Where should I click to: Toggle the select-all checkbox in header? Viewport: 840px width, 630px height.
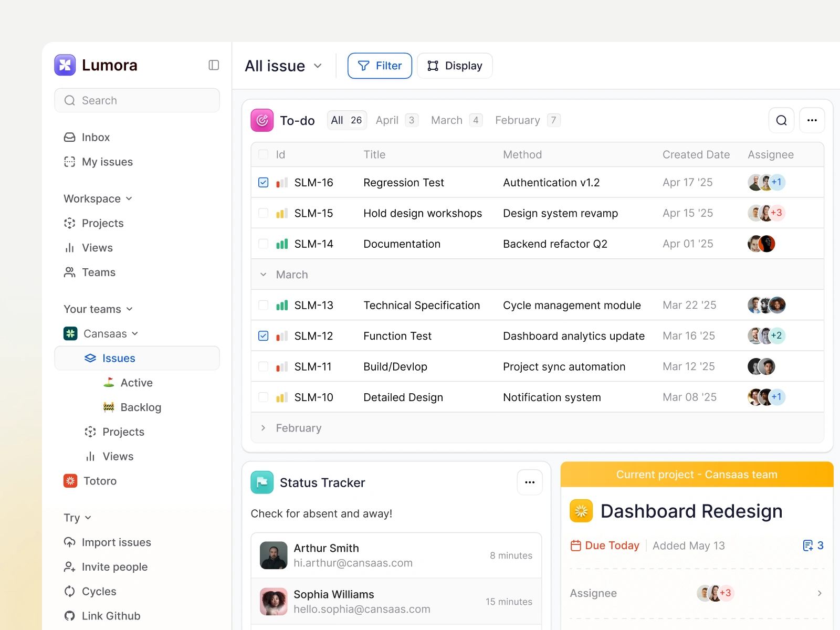(x=264, y=154)
